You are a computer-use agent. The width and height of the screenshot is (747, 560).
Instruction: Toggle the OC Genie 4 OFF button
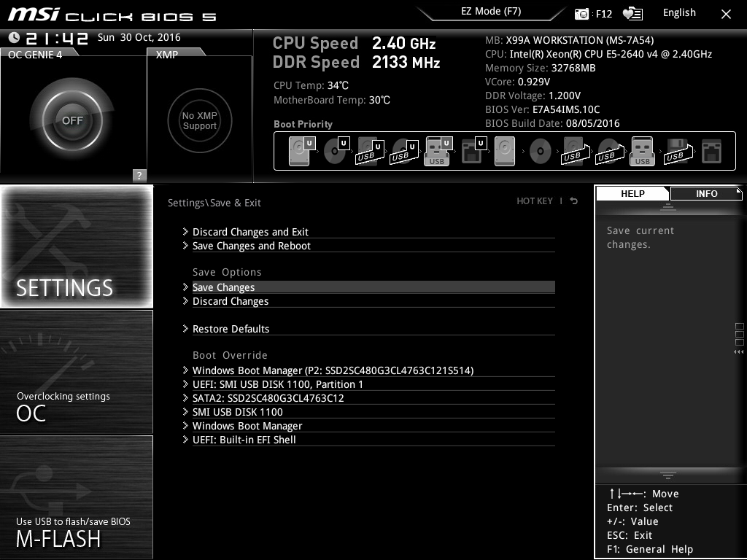tap(72, 120)
